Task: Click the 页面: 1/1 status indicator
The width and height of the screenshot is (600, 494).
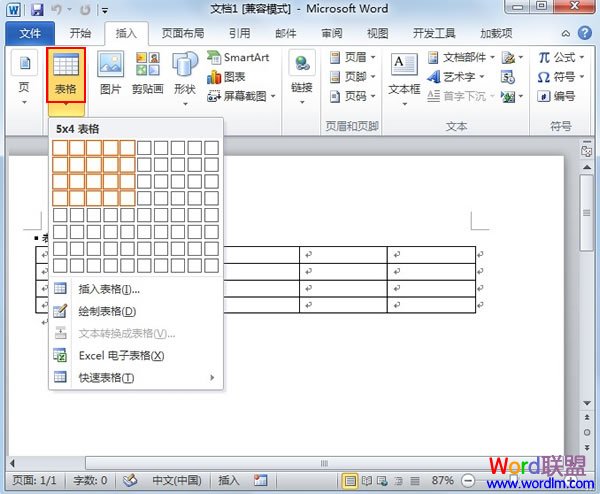Action: coord(34,480)
